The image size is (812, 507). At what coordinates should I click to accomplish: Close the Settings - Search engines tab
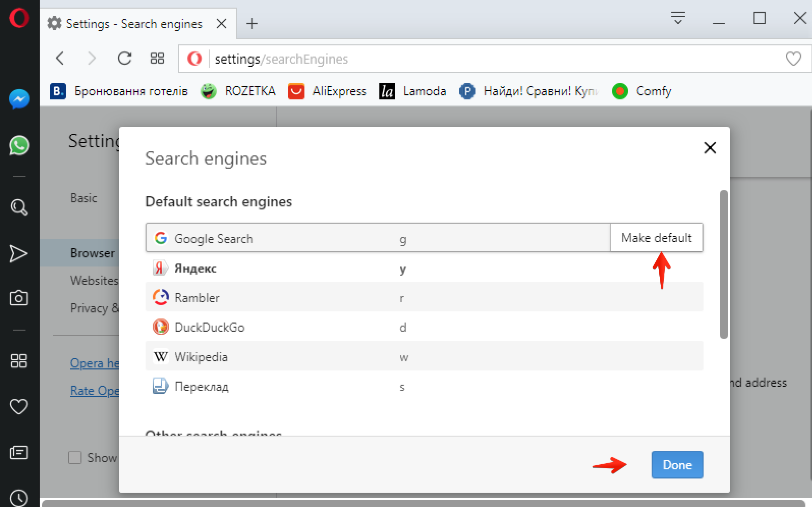click(221, 23)
